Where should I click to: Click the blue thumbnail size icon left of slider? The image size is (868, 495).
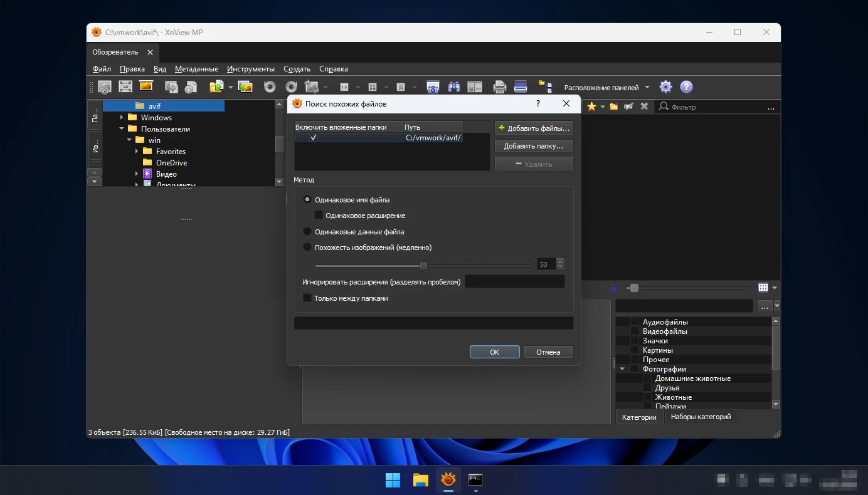click(x=615, y=288)
